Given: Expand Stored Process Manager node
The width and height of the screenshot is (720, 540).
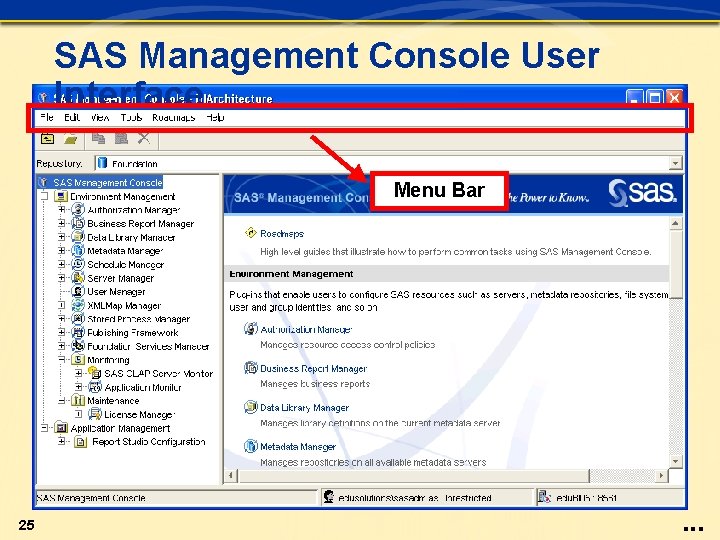Looking at the screenshot, I should coord(62,319).
